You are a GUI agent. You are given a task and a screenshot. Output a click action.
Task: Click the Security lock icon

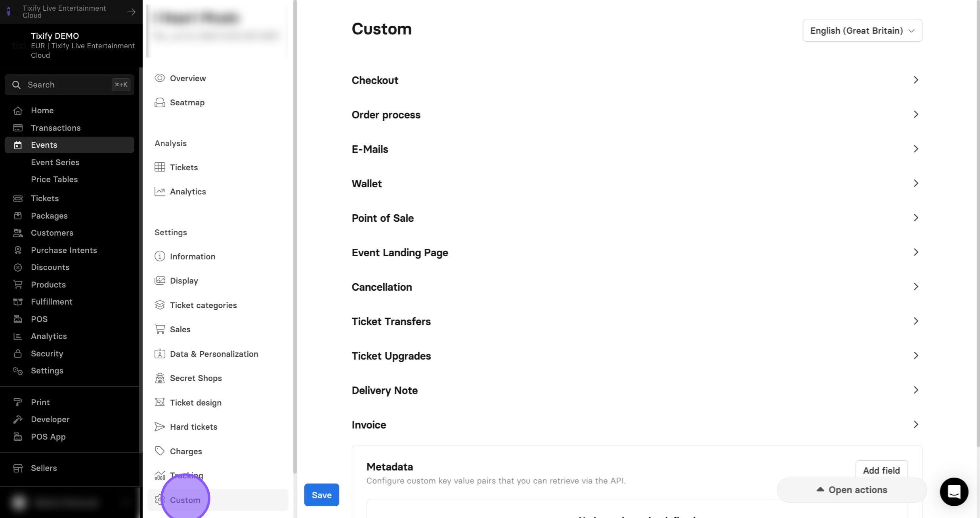pos(17,354)
